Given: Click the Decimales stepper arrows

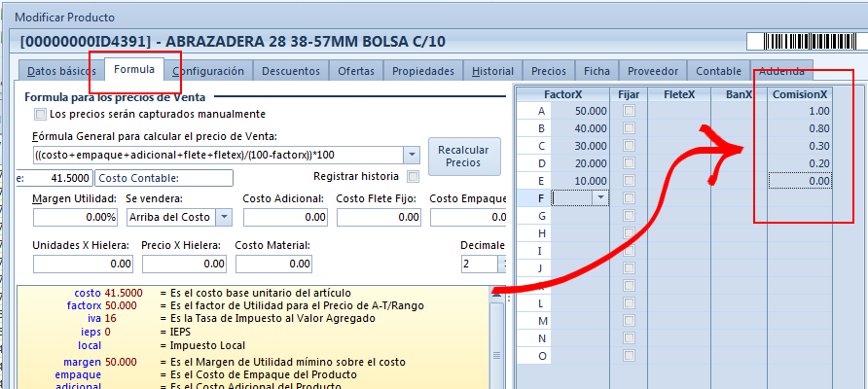Looking at the screenshot, I should [x=502, y=264].
